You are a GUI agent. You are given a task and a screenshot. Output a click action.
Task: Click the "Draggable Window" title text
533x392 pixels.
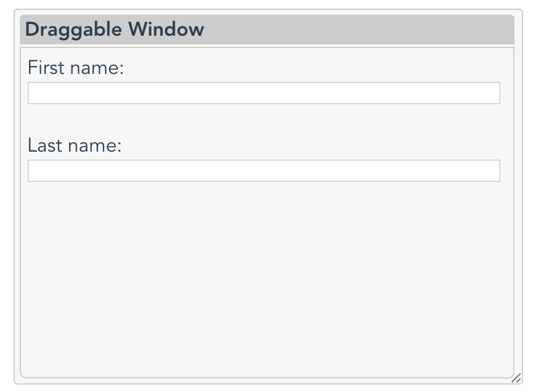click(x=115, y=29)
